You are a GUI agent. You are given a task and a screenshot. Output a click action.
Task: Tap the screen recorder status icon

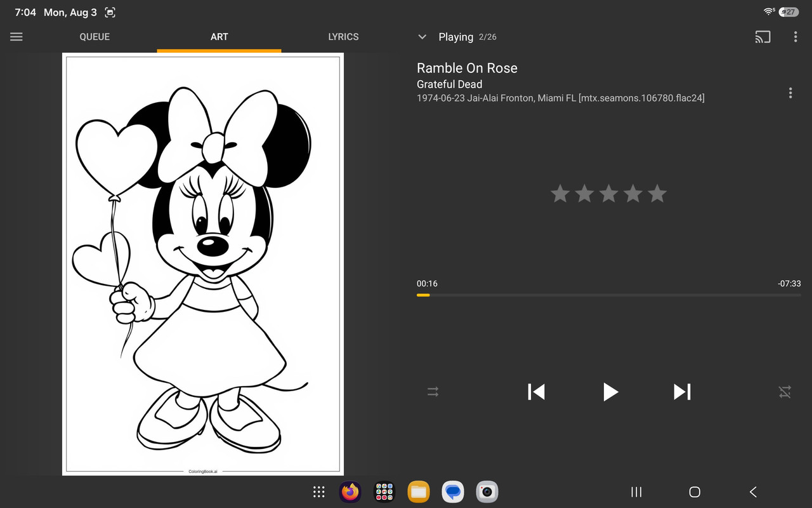[x=110, y=12]
